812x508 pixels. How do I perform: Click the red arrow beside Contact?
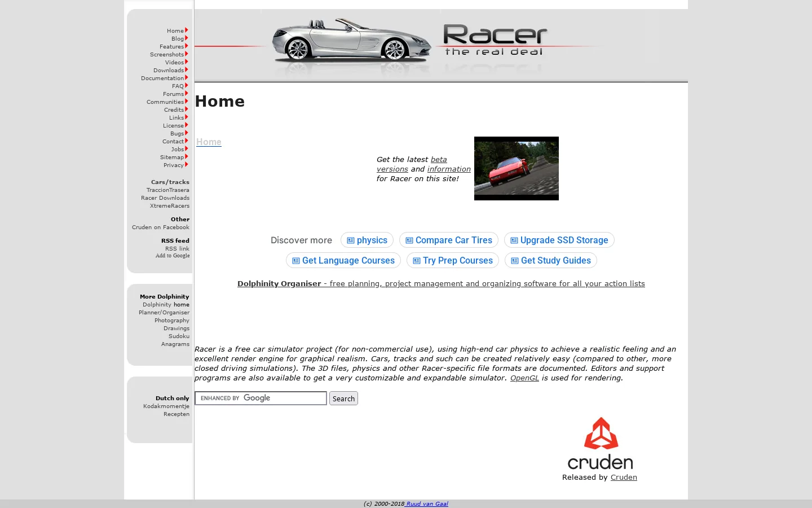187,141
